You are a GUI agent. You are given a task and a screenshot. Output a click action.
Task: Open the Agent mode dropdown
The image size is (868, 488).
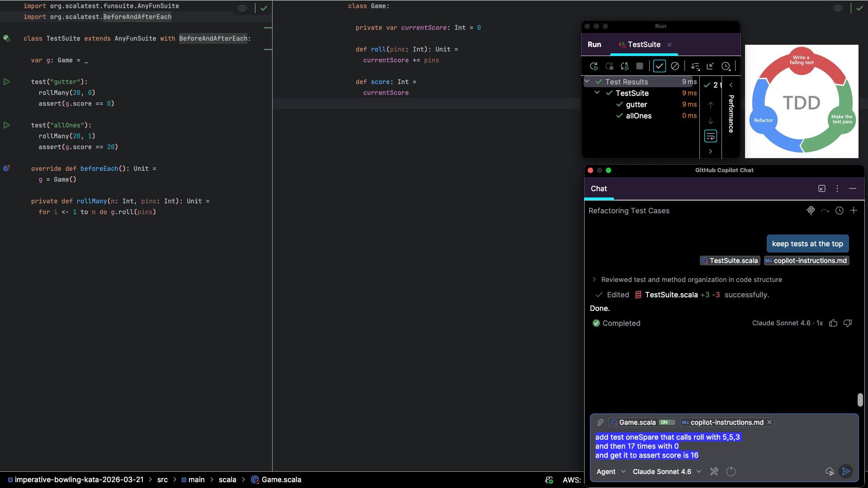[x=611, y=471]
